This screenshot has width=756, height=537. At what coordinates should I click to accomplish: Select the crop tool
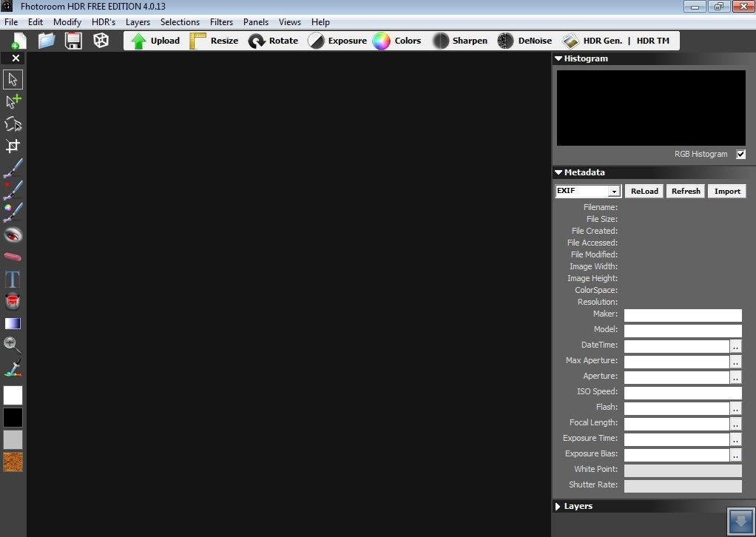coord(13,146)
